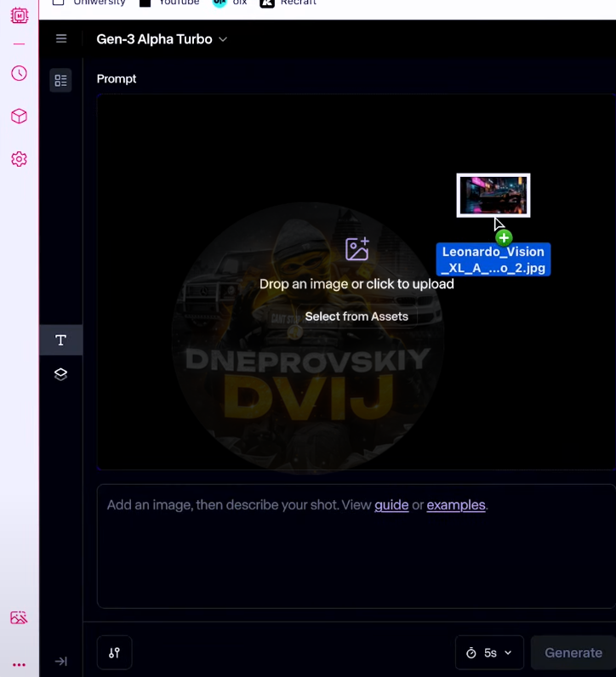
Task: Select the stacked layers icon
Action: point(61,374)
